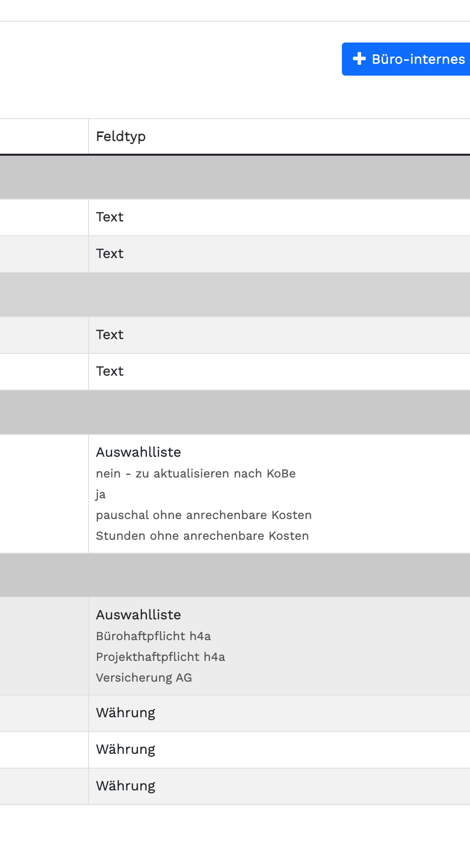Select the second Text field type cell
The width and height of the screenshot is (470, 868).
click(110, 254)
